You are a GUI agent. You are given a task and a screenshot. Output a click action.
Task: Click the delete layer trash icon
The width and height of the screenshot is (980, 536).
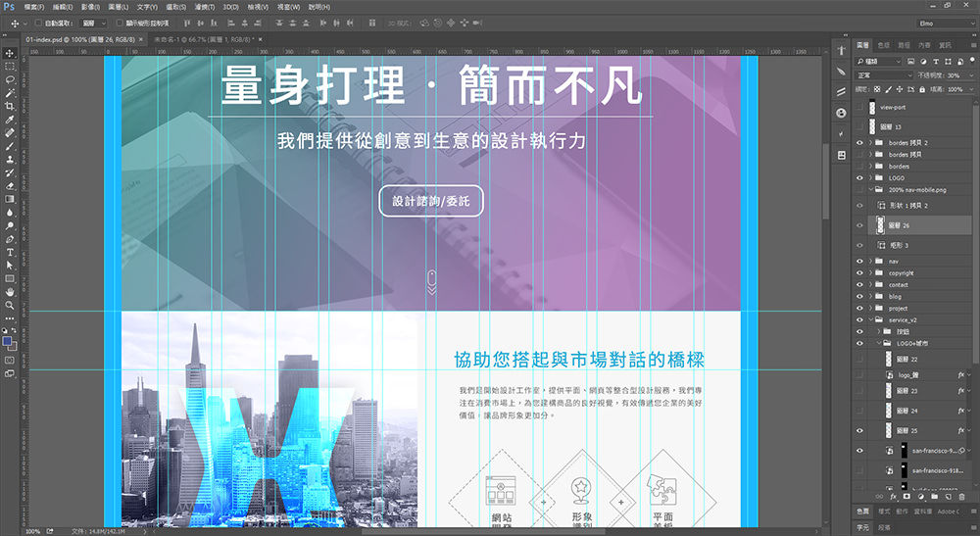coord(962,497)
